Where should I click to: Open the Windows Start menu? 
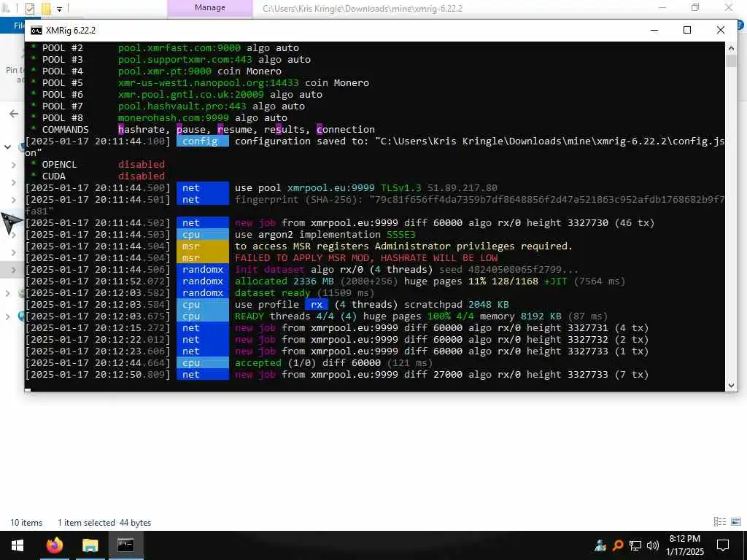(x=18, y=545)
